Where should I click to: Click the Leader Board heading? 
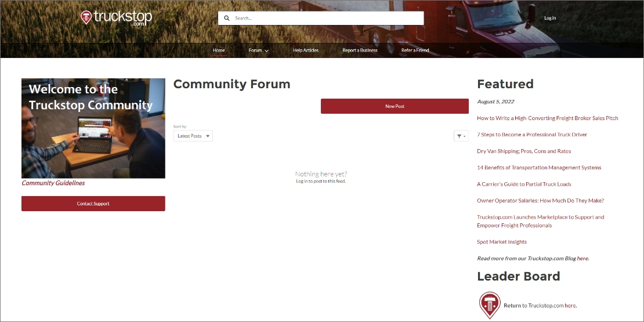click(x=518, y=276)
